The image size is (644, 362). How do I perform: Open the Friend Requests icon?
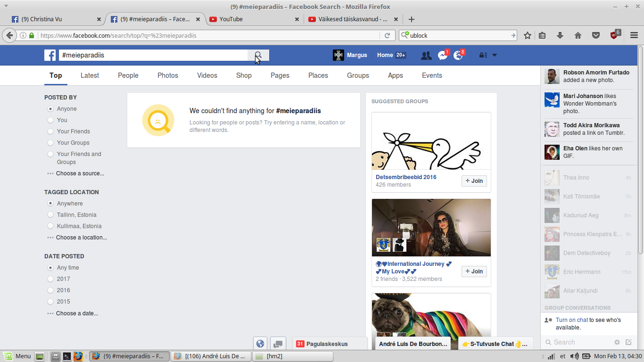pyautogui.click(x=426, y=55)
